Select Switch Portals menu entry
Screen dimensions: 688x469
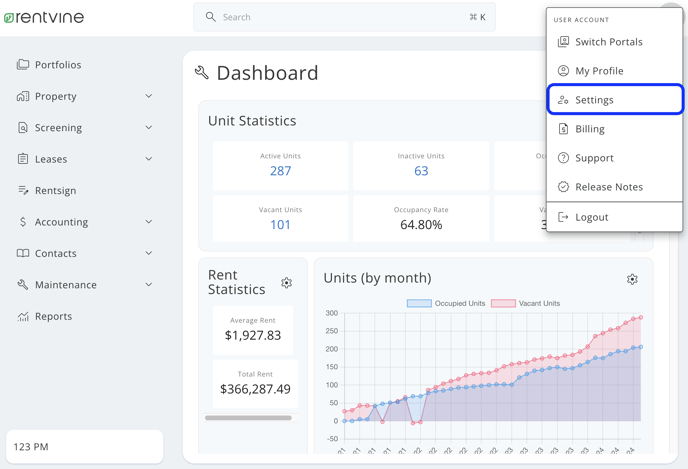[615, 42]
